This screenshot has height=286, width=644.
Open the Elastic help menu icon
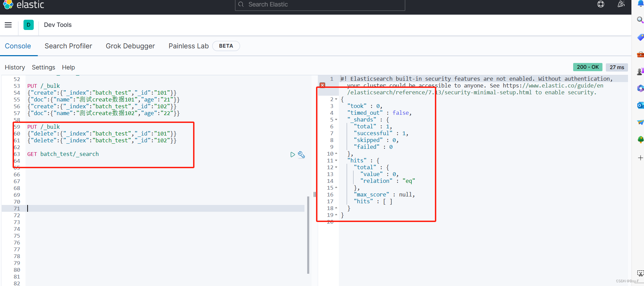click(x=601, y=4)
